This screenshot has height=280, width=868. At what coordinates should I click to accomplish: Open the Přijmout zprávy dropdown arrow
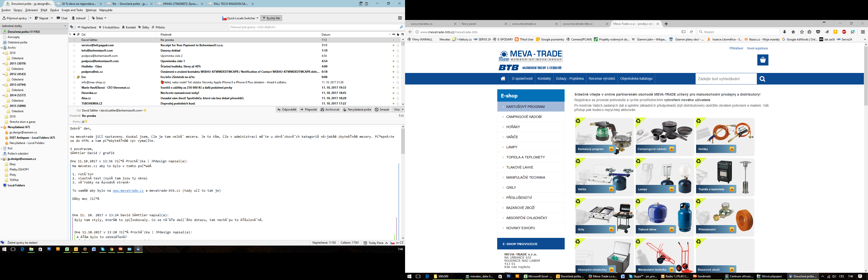tap(30, 18)
